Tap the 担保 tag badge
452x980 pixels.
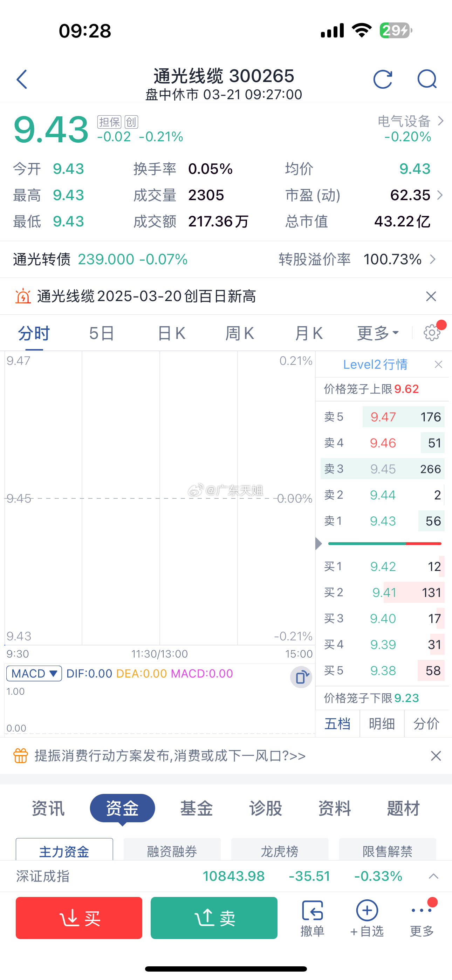point(109,122)
